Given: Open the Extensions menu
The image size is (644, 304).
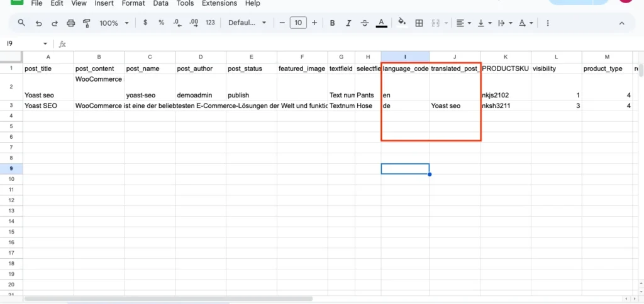Looking at the screenshot, I should (x=219, y=3).
